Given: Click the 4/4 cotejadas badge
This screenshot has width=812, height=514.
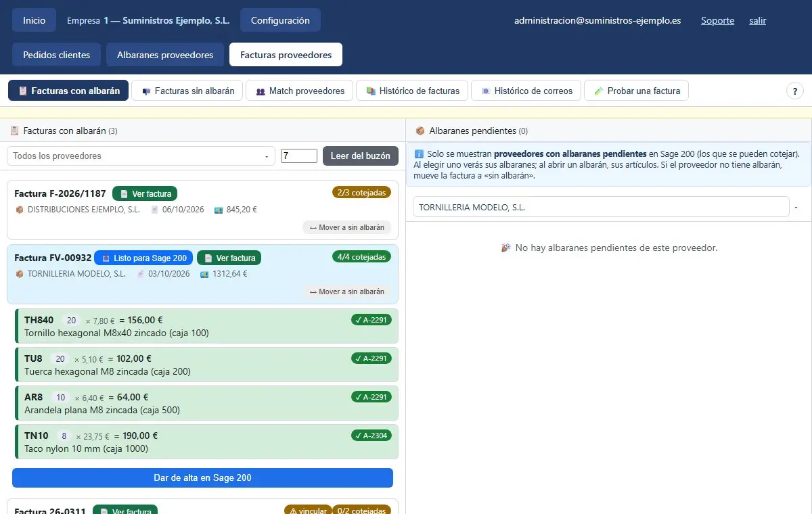Looking at the screenshot, I should point(362,257).
